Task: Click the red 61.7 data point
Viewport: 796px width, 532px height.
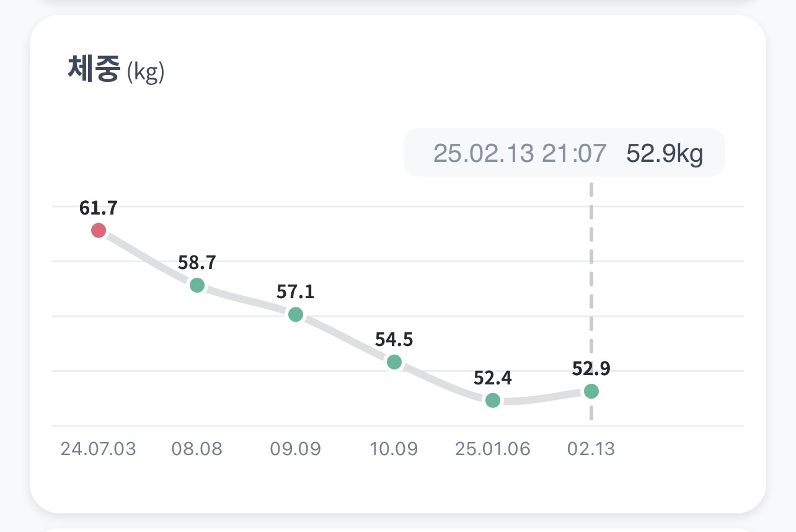Action: (99, 231)
